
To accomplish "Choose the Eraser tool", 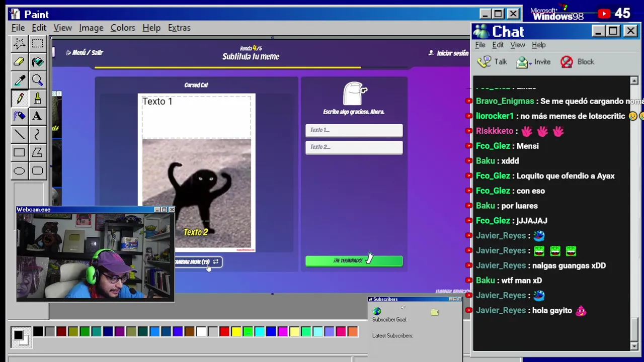I will pos(19,62).
